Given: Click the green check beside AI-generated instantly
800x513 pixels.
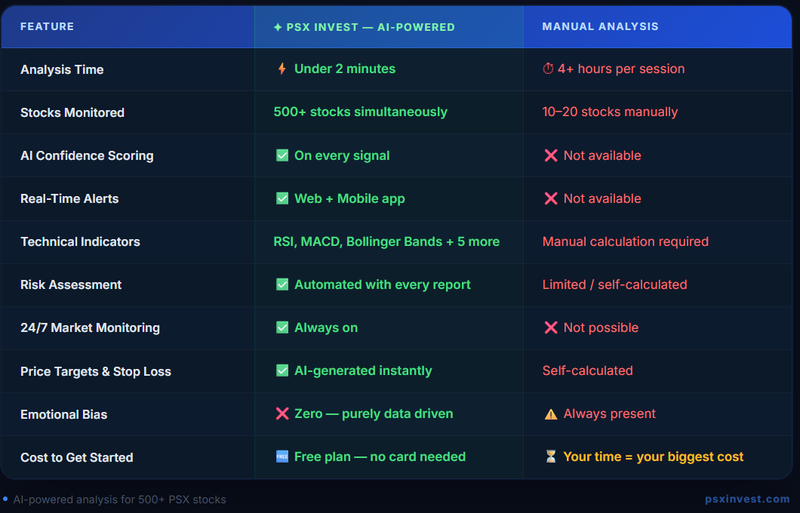Looking at the screenshot, I should [282, 370].
